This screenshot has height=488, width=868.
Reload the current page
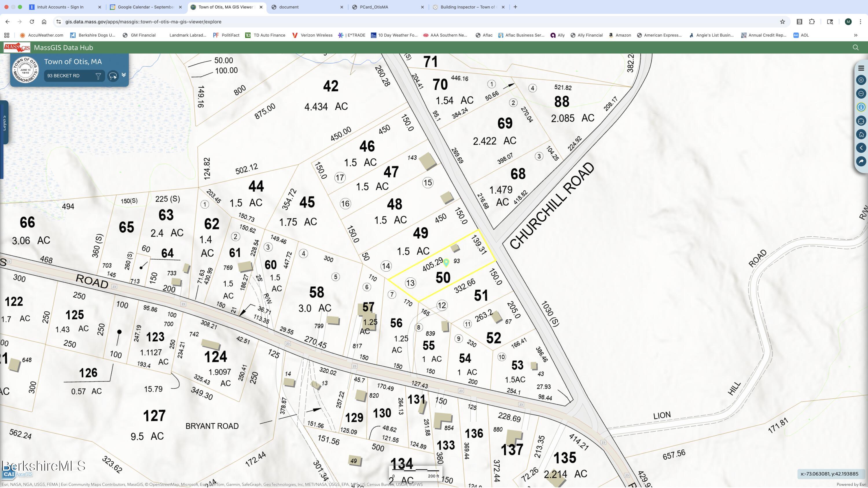[32, 22]
